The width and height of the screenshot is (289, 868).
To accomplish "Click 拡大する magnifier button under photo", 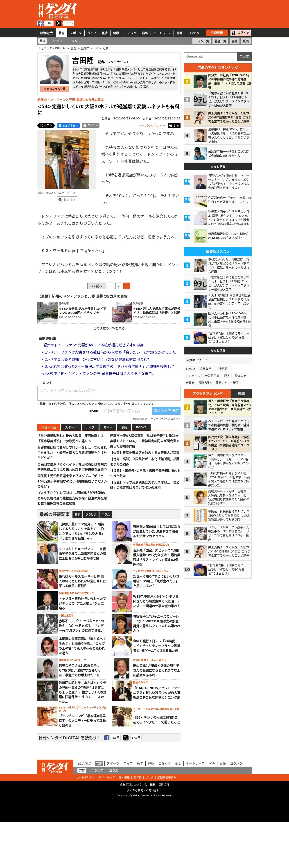I will [67, 200].
